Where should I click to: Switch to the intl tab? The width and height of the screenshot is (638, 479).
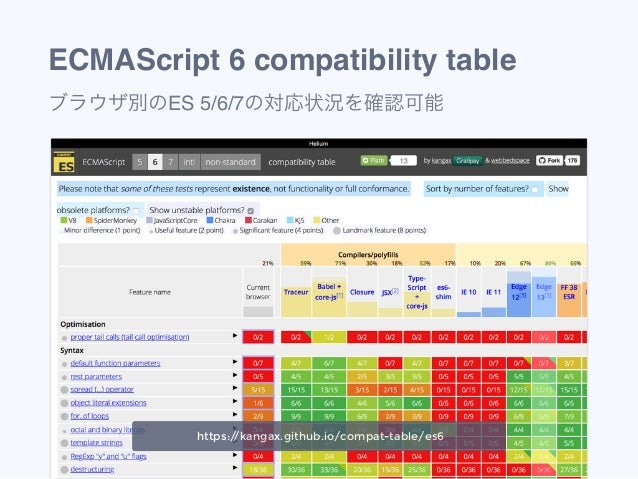click(x=189, y=162)
